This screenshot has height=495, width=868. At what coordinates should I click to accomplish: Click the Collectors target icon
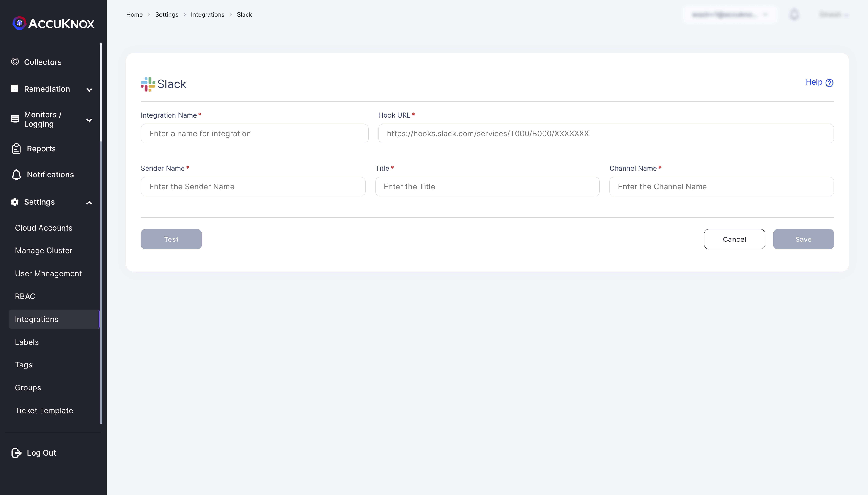click(15, 61)
